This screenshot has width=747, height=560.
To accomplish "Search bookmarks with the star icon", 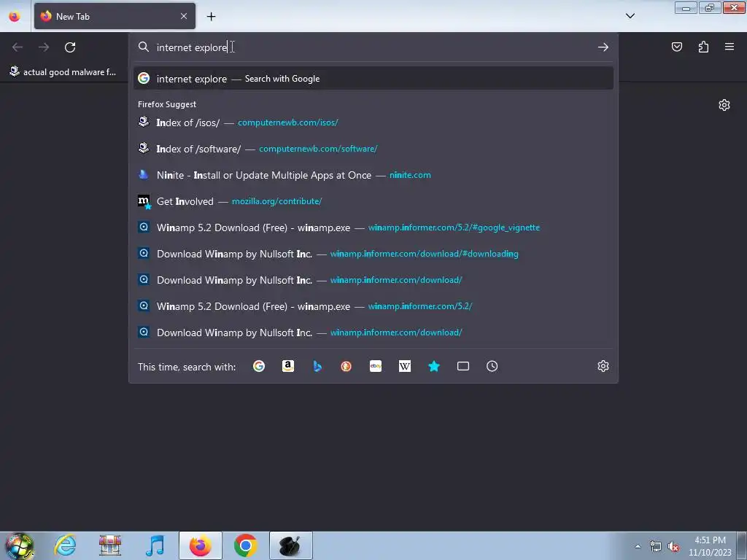I will (x=434, y=366).
